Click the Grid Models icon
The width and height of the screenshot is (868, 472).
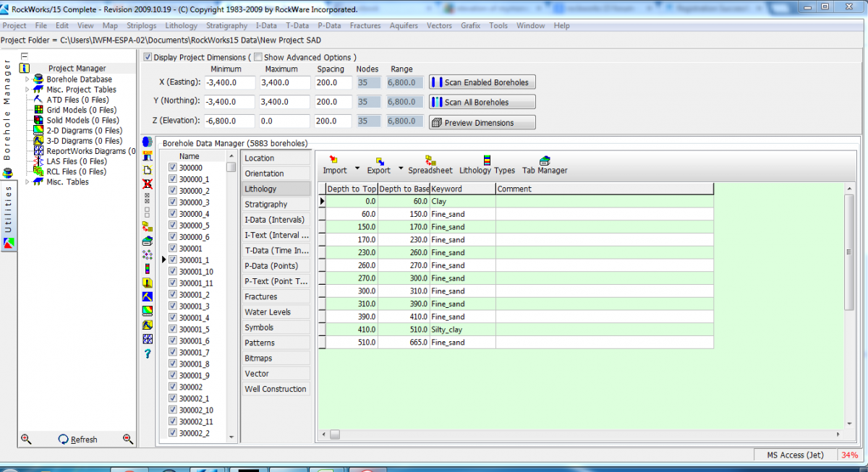39,110
